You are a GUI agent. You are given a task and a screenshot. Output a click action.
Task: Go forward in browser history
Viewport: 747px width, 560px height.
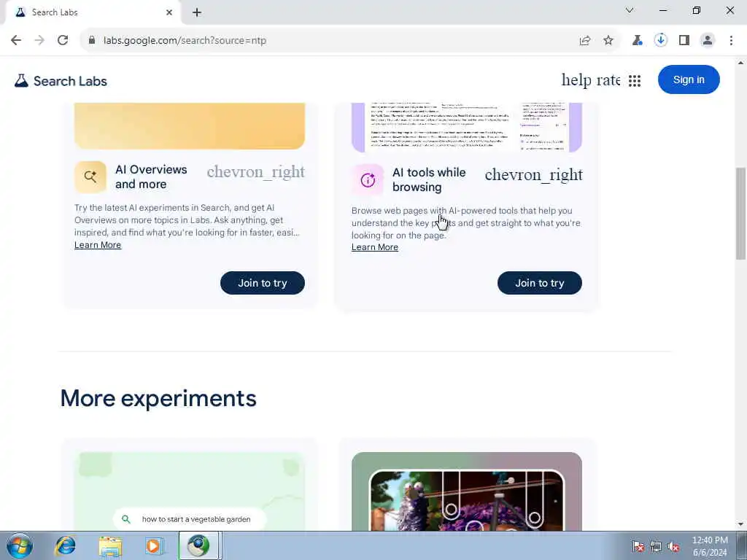(39, 41)
